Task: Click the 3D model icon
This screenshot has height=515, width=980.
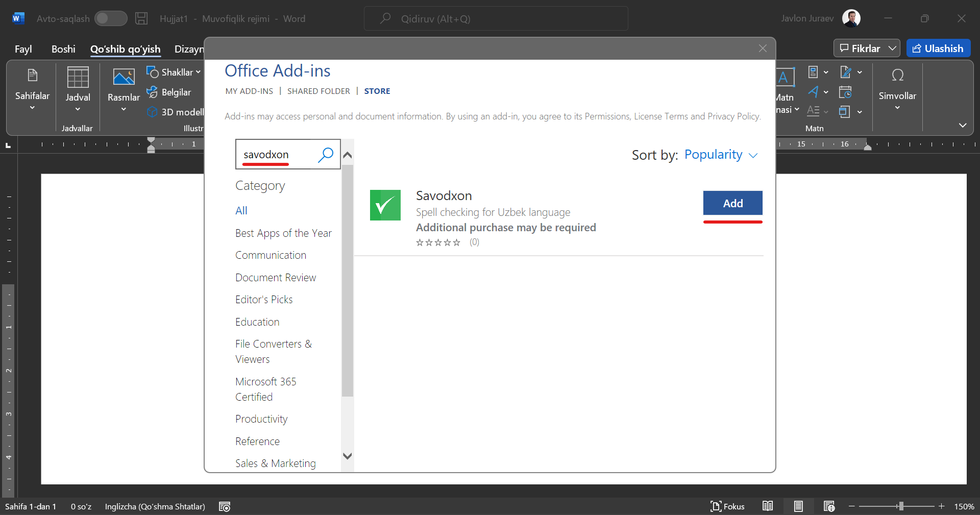Action: (152, 112)
